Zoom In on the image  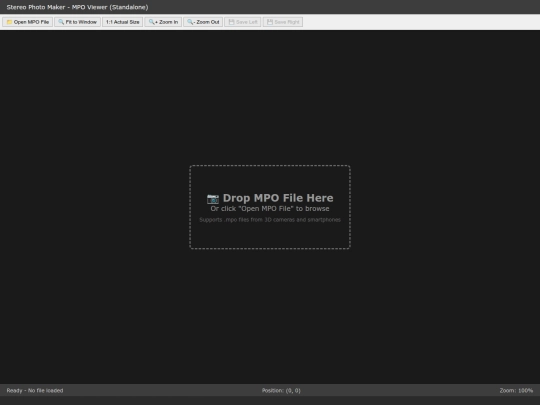[x=163, y=22]
